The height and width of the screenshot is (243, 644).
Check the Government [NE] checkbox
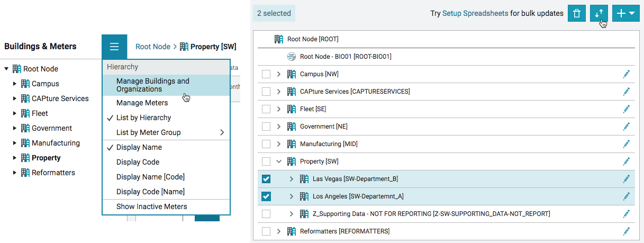(x=266, y=127)
